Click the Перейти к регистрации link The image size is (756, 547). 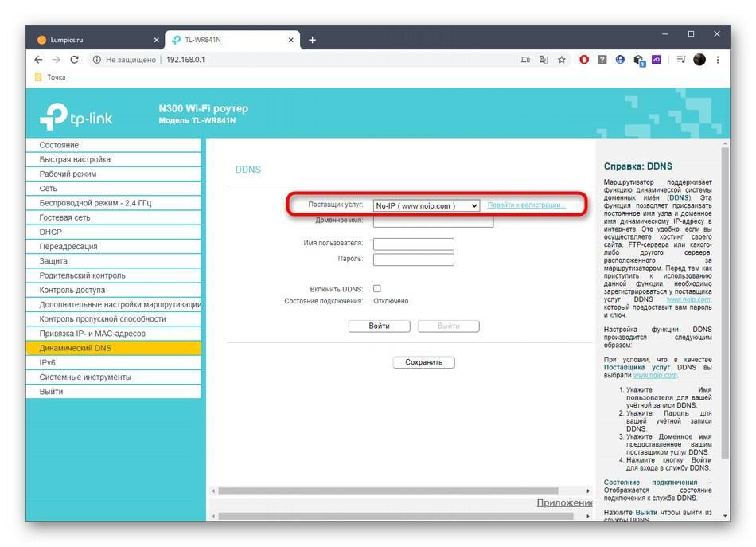(x=526, y=205)
